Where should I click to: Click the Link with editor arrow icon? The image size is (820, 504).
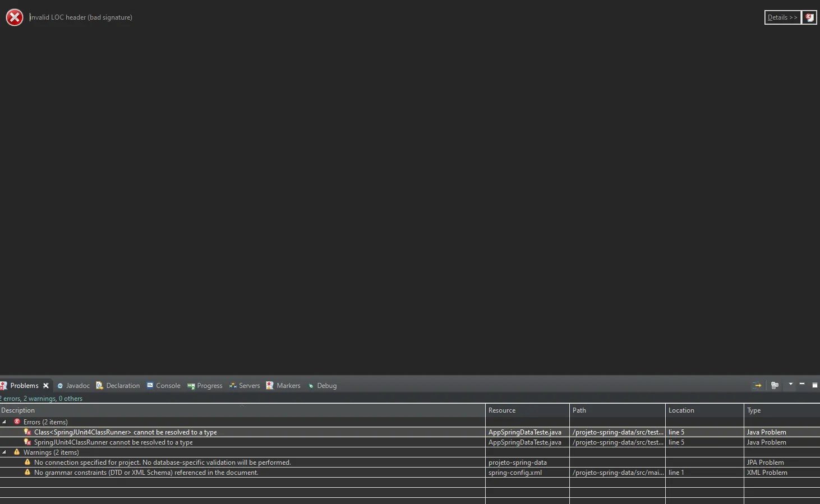point(757,385)
